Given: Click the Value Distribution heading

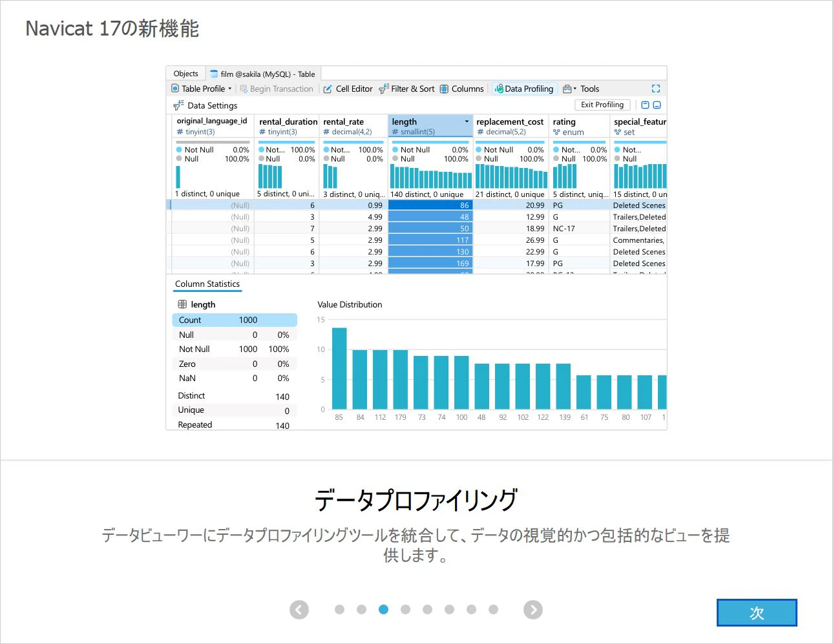Looking at the screenshot, I should pyautogui.click(x=350, y=304).
